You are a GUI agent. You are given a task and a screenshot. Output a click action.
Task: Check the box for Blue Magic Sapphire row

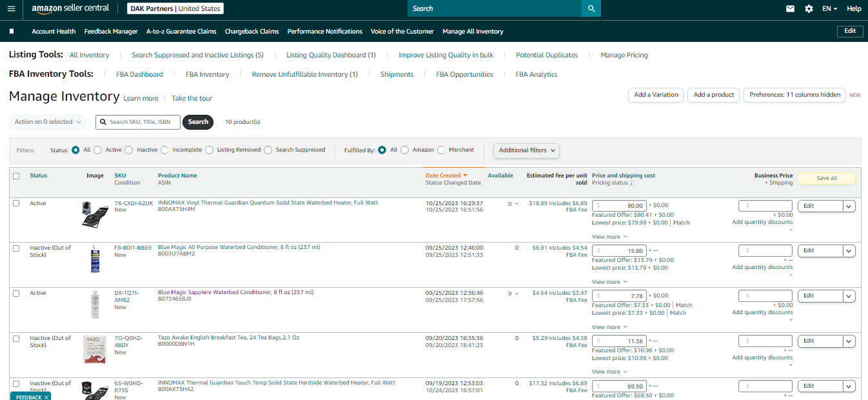(16, 293)
